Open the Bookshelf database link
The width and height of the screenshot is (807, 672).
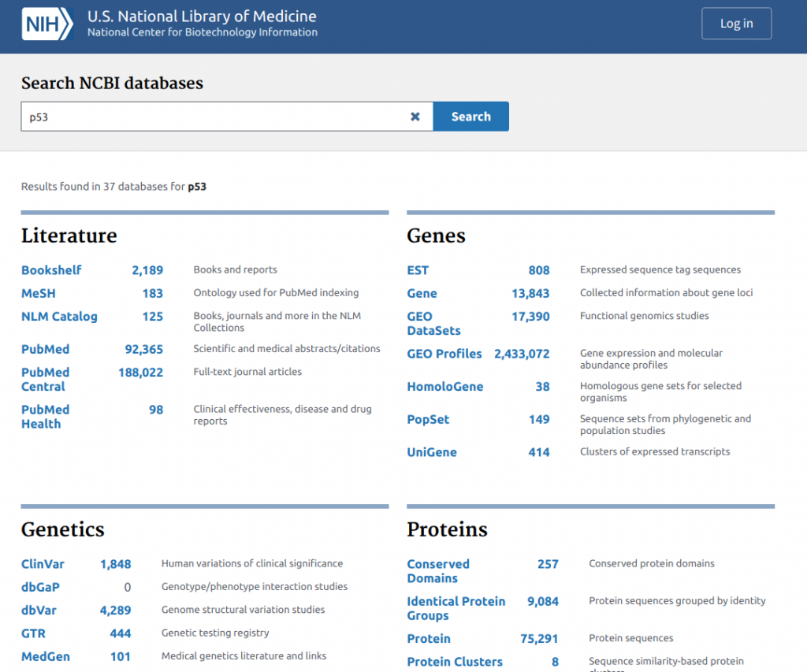click(x=51, y=270)
